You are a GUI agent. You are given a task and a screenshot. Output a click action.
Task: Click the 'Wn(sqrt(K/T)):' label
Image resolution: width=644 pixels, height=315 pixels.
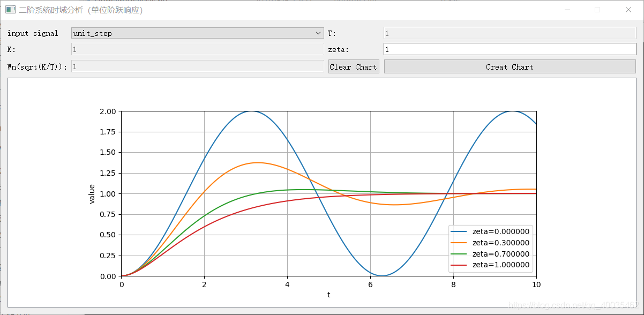[x=37, y=67]
